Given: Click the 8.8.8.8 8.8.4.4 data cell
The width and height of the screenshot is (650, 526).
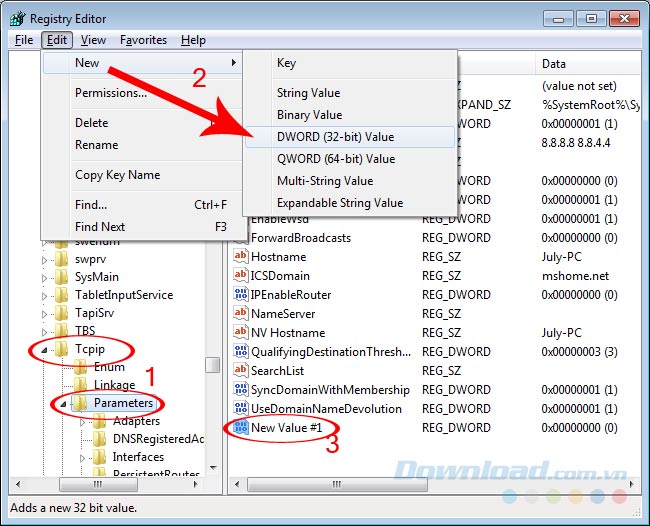Looking at the screenshot, I should pyautogui.click(x=576, y=143).
